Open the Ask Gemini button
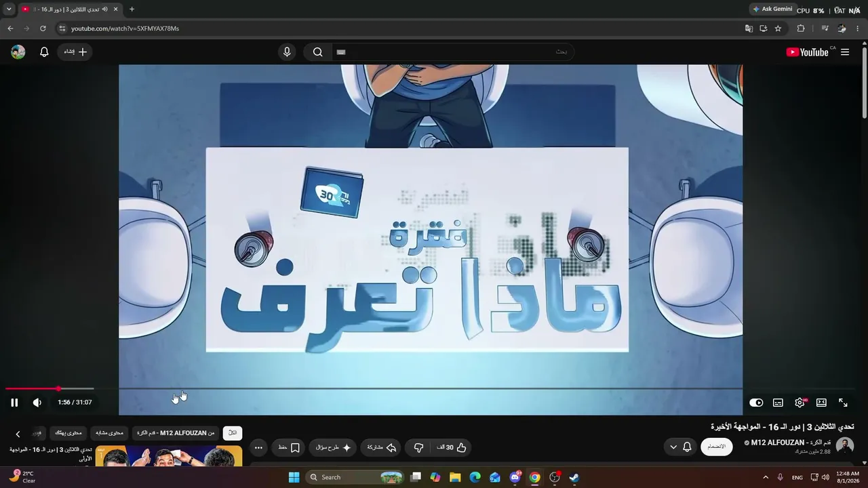This screenshot has height=488, width=868. (x=772, y=9)
